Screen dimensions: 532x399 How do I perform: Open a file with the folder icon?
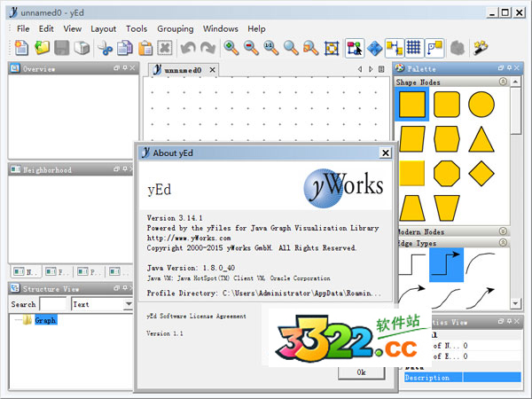[x=42, y=48]
